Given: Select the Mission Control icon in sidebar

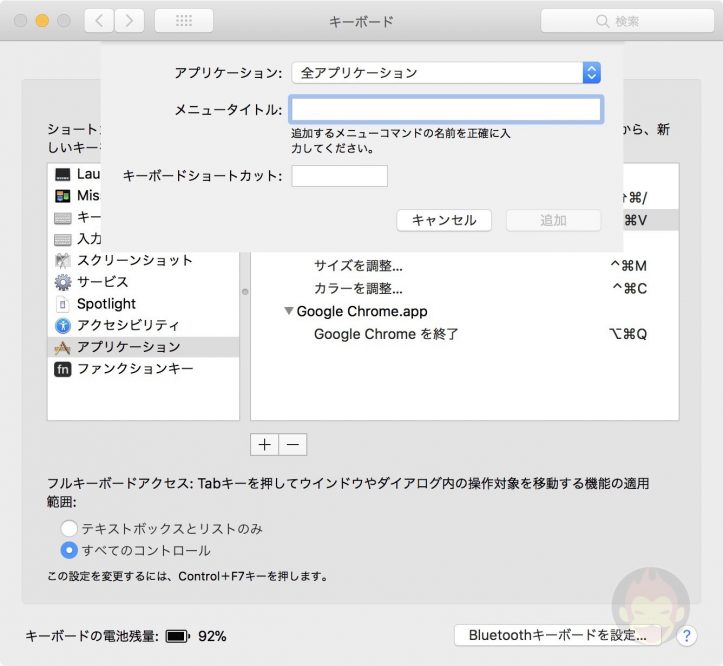Looking at the screenshot, I should (x=63, y=196).
